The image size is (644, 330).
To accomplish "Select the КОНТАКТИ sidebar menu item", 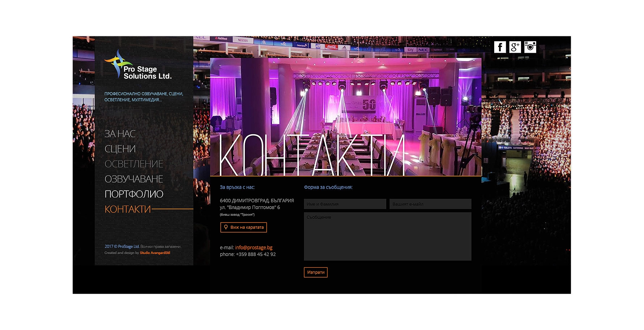I will 128,210.
